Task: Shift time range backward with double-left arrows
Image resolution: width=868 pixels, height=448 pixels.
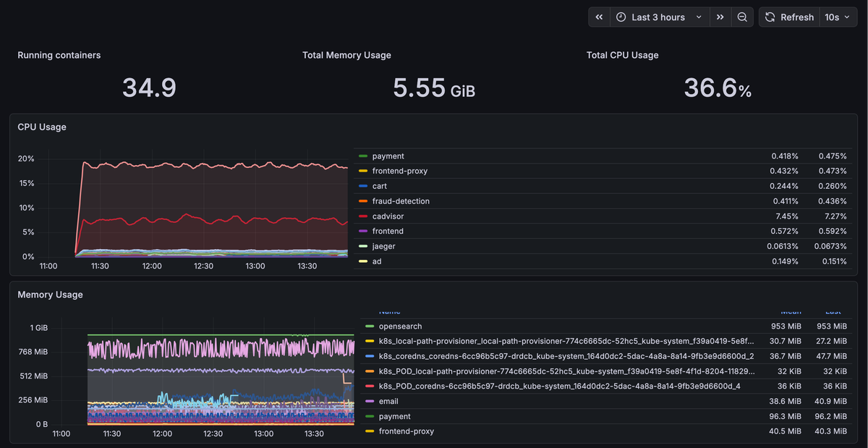Action: click(x=599, y=17)
